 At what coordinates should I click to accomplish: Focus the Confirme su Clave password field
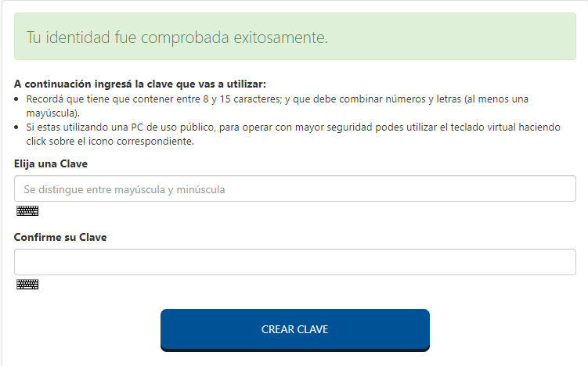[295, 262]
